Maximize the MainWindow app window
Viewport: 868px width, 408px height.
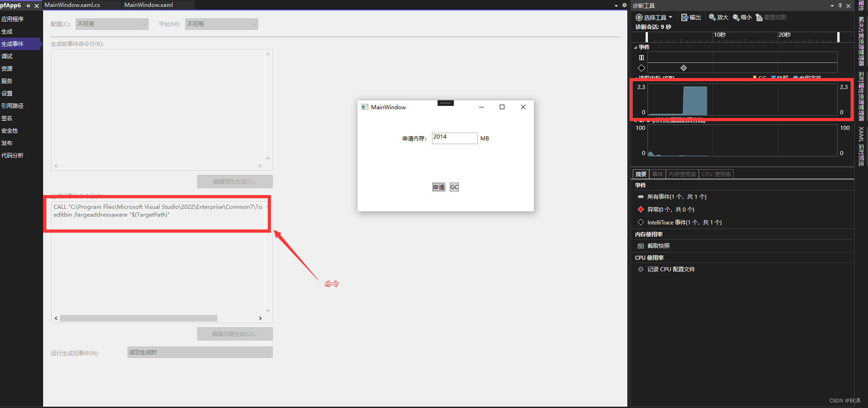click(x=502, y=107)
